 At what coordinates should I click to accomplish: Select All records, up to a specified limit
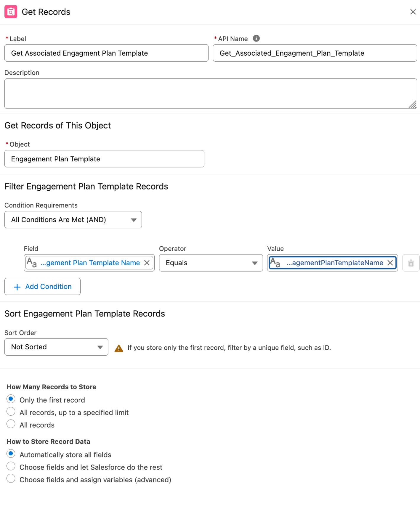pyautogui.click(x=11, y=412)
